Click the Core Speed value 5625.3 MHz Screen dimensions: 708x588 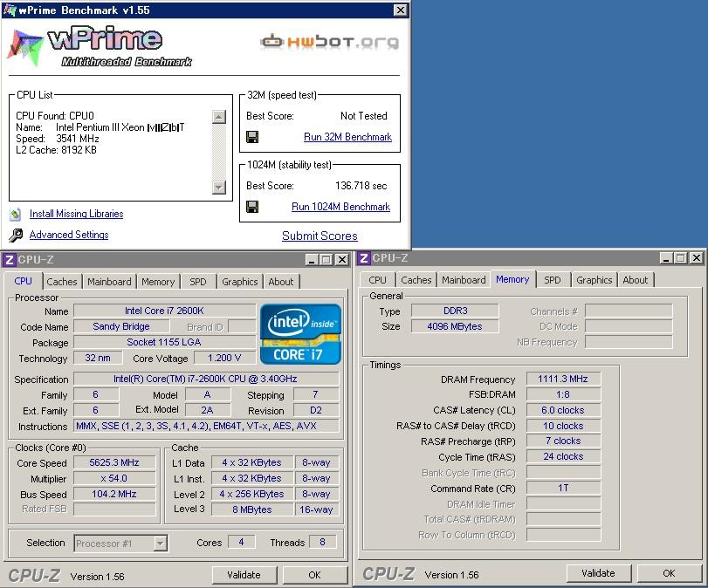click(114, 462)
